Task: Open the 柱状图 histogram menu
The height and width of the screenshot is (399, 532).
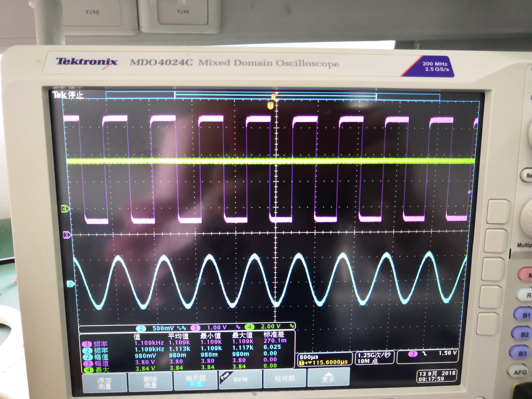Action: pos(284,379)
